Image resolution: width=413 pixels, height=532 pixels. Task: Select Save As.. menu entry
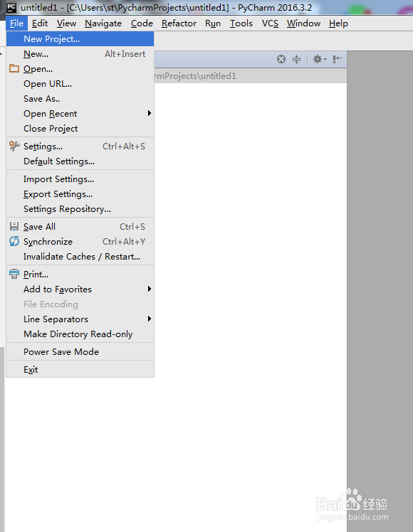pyautogui.click(x=80, y=99)
